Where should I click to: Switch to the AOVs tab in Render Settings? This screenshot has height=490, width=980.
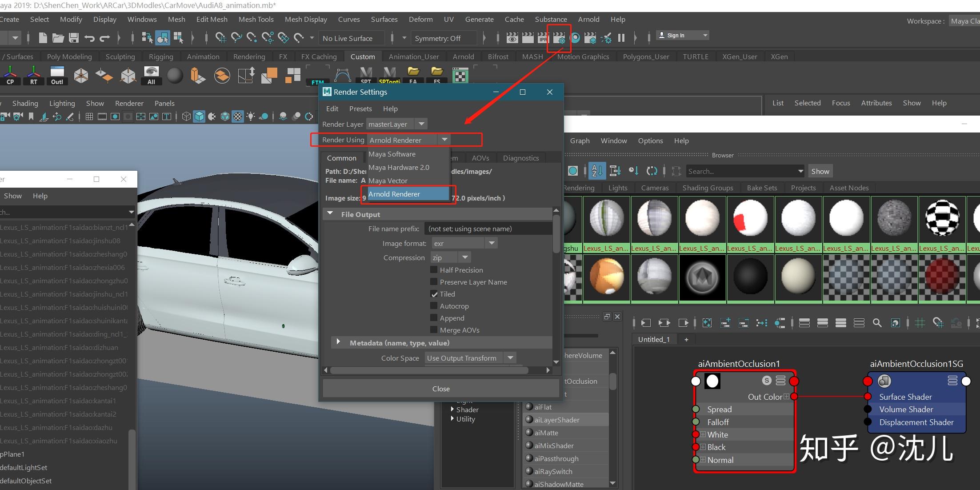480,157
